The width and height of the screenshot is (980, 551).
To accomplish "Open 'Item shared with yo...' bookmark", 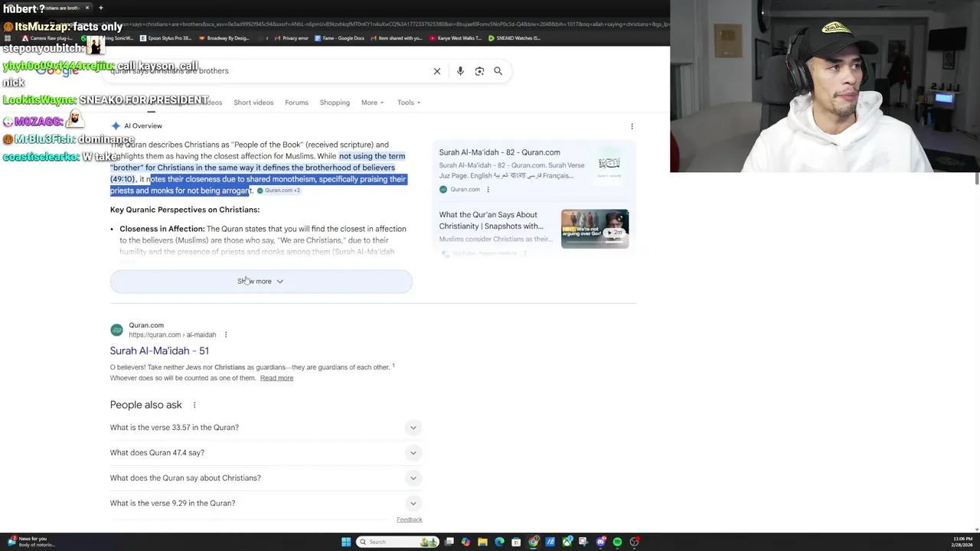I will (x=397, y=38).
